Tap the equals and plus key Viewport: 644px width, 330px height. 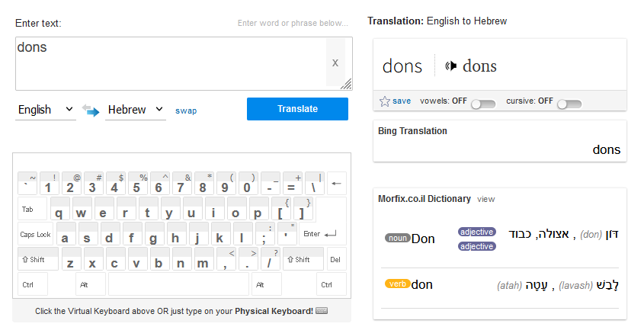(293, 183)
